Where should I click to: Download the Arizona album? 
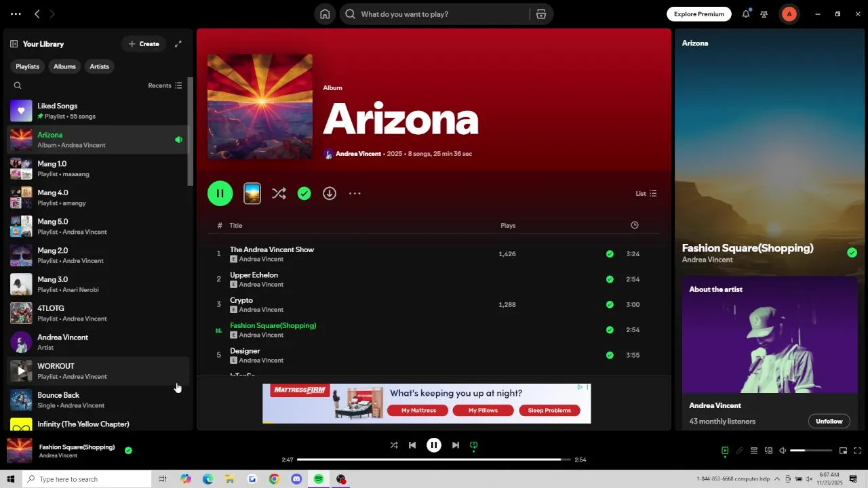(330, 193)
